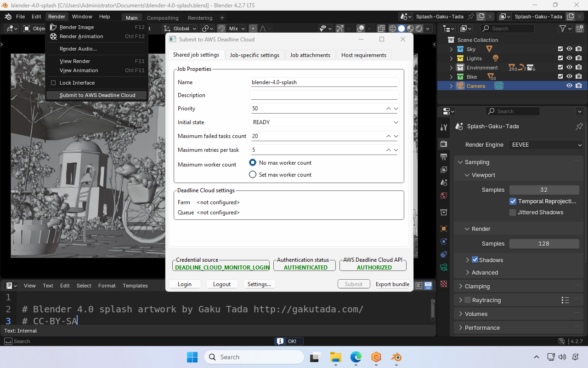Open the Outliner filter icon
Screen dimensions: 588x368
point(564,28)
